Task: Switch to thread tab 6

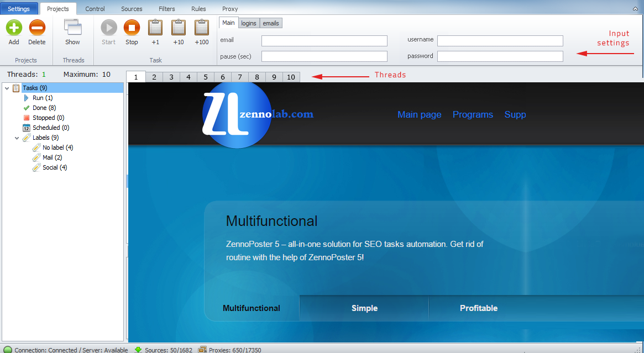Action: (x=223, y=77)
